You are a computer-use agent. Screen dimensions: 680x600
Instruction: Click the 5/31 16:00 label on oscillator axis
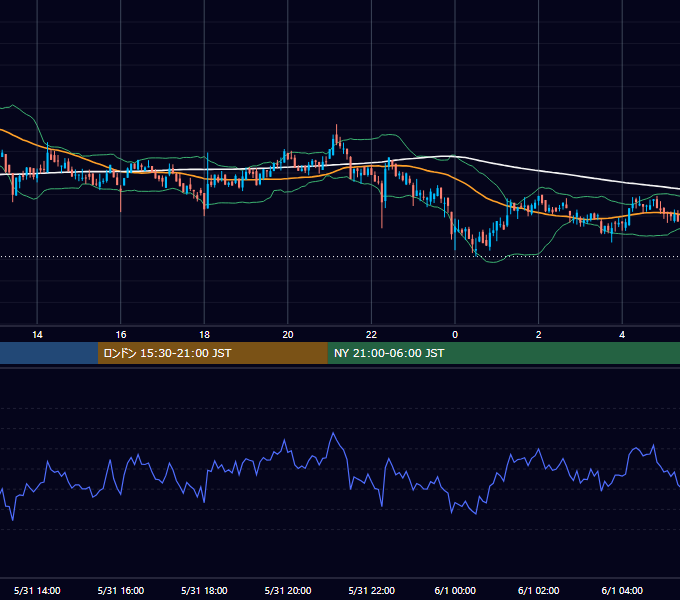(121, 590)
